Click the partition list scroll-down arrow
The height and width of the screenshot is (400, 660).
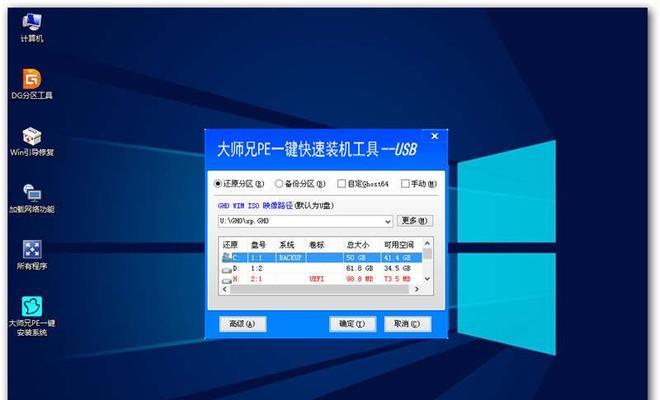[x=427, y=279]
